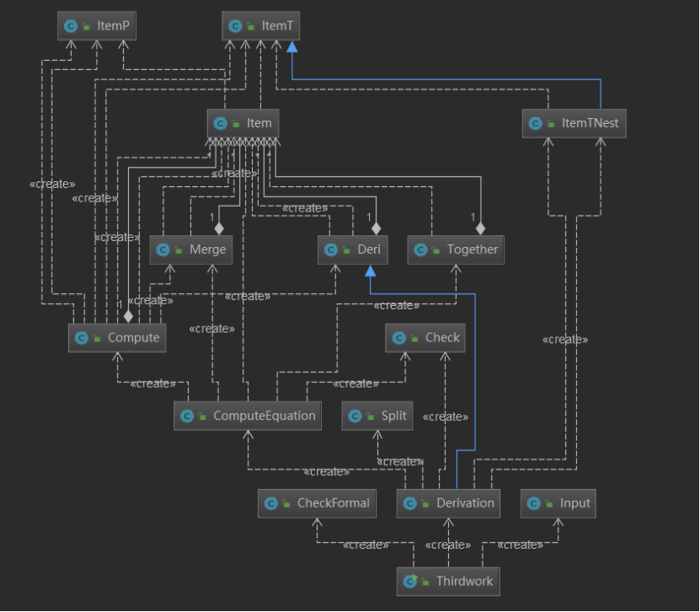
Task: Click the class icon on the Split node
Action: tap(355, 416)
